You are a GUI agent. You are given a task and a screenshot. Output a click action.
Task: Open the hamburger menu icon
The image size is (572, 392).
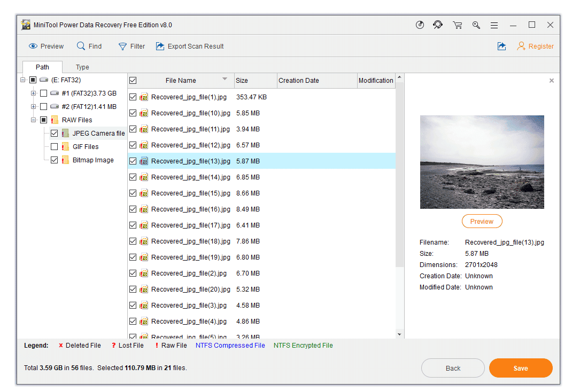494,25
